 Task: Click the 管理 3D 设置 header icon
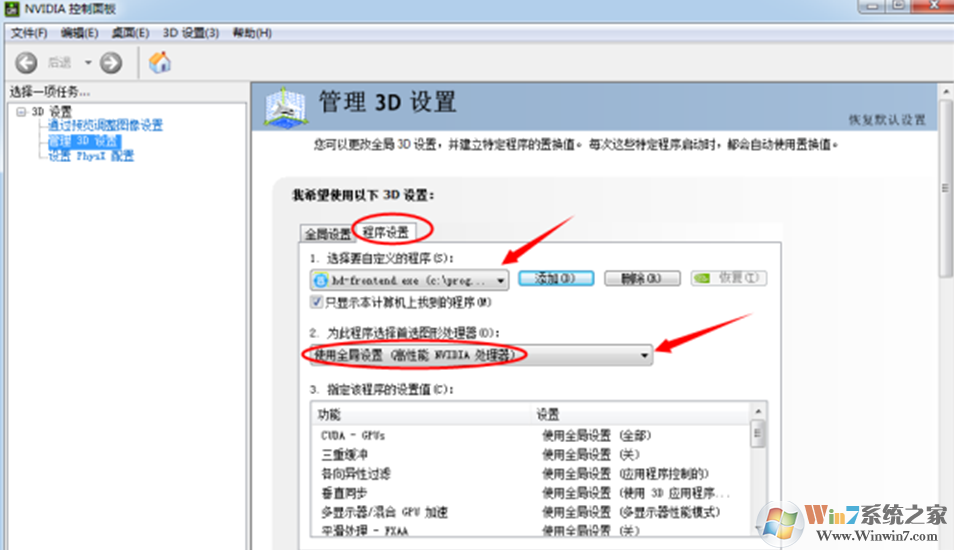coord(285,108)
